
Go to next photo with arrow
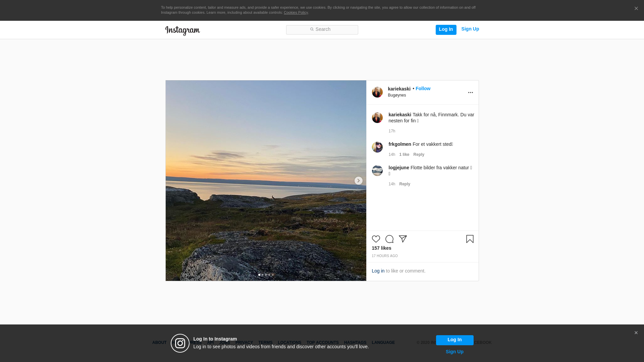358,181
